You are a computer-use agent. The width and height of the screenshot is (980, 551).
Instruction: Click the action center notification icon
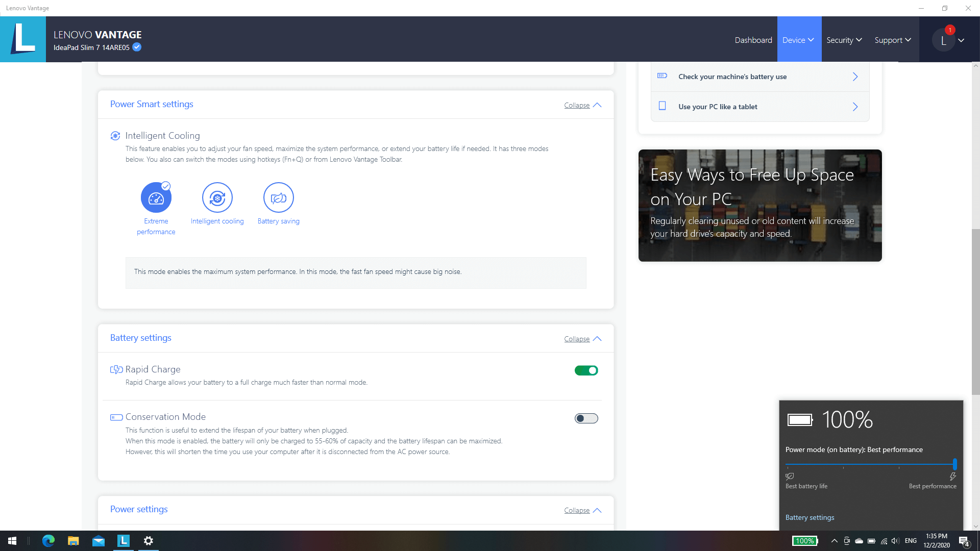[964, 541]
